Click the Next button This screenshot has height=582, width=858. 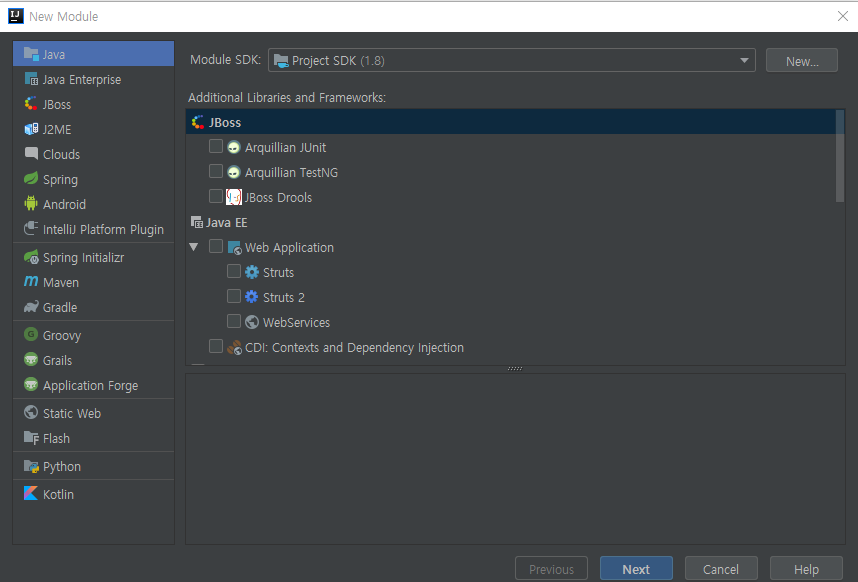pyautogui.click(x=636, y=569)
